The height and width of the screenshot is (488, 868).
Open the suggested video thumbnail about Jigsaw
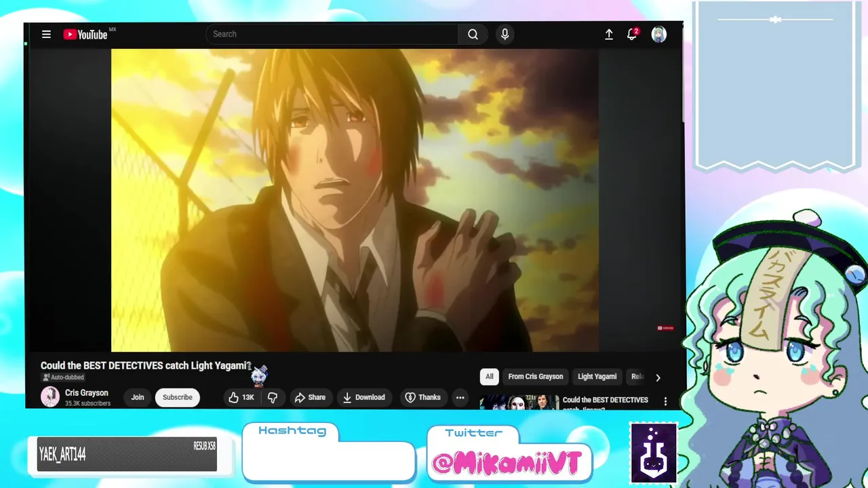[519, 401]
